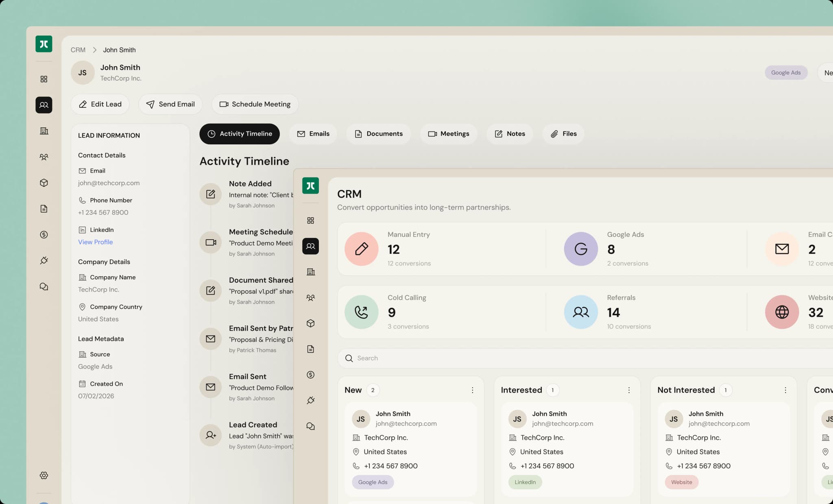Open the cube icon in left sidebar
The image size is (833, 504).
(44, 183)
